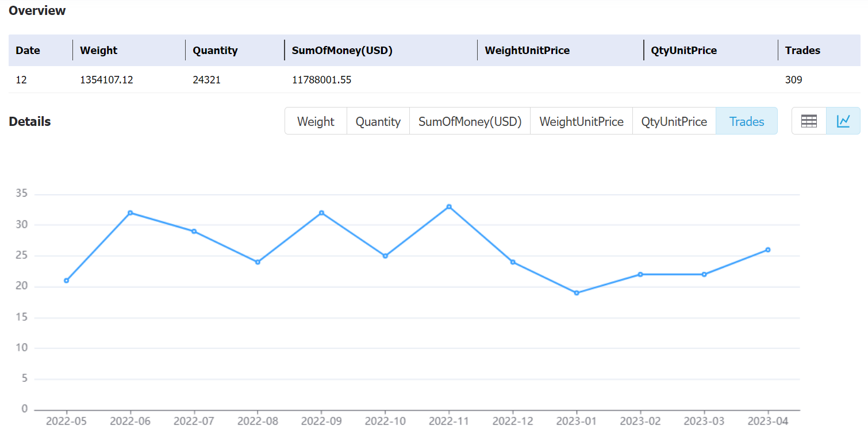Click the 2022-08 data point on chart

(258, 262)
